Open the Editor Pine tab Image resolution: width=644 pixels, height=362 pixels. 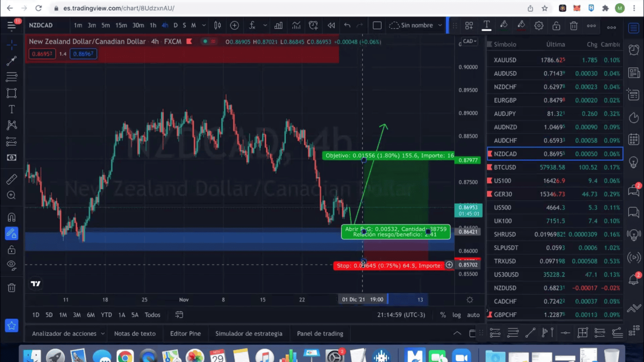pos(185,334)
